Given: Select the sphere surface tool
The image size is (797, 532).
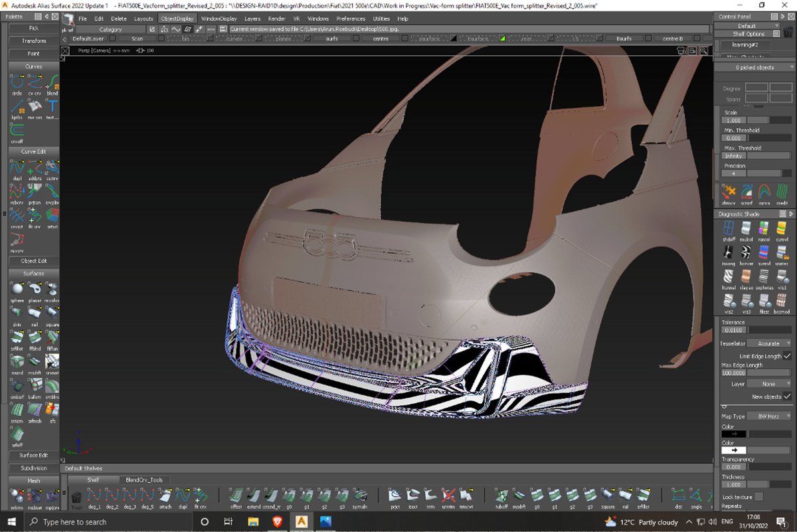Looking at the screenshot, I should (x=17, y=290).
